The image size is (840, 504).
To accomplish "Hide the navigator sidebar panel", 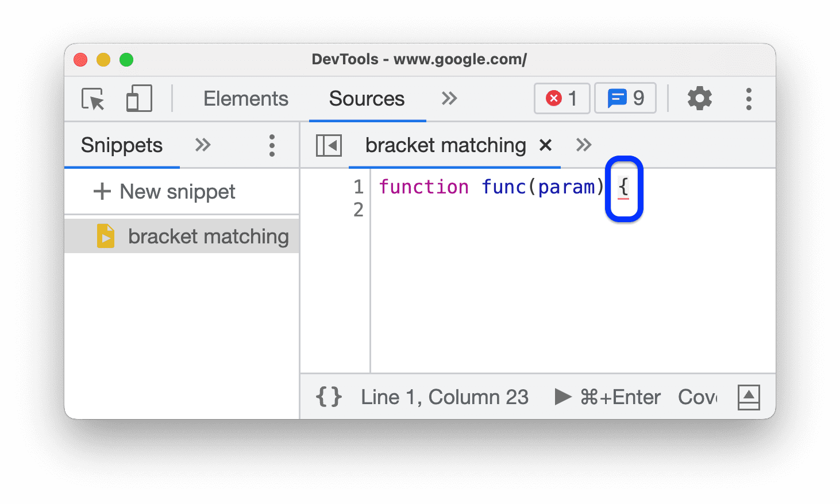I will [x=328, y=145].
